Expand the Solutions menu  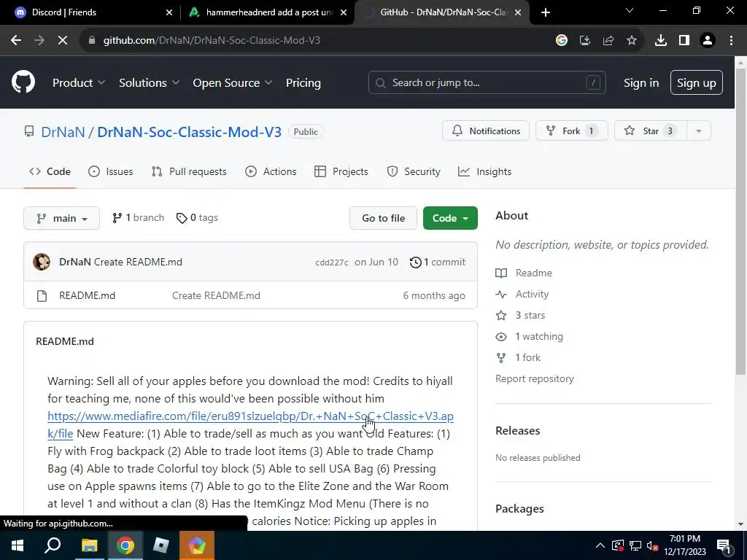[149, 83]
